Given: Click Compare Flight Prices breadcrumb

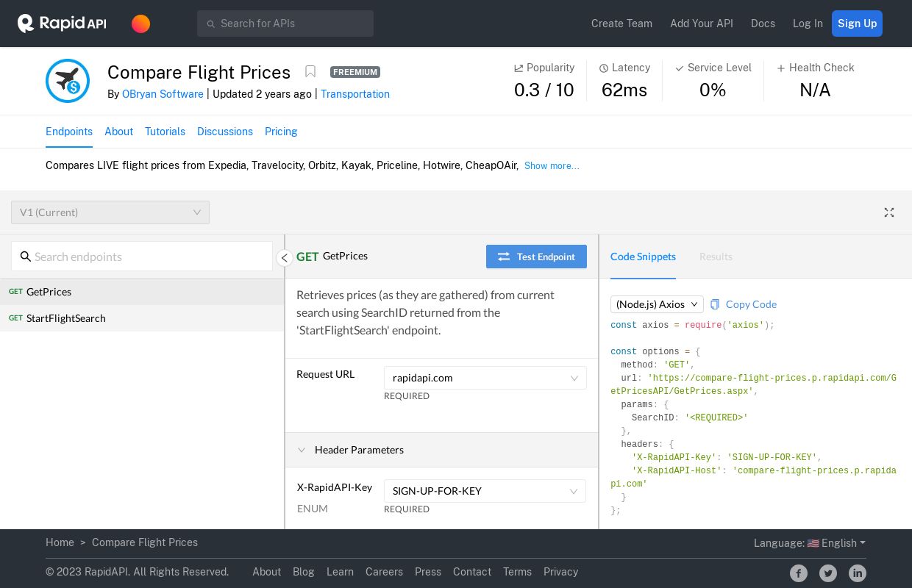Looking at the screenshot, I should (145, 542).
